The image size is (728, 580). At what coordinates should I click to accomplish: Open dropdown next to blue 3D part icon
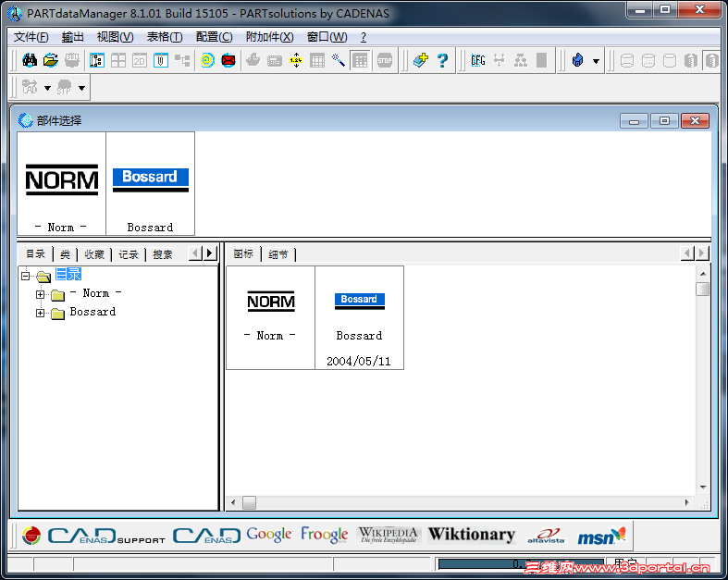click(x=596, y=61)
